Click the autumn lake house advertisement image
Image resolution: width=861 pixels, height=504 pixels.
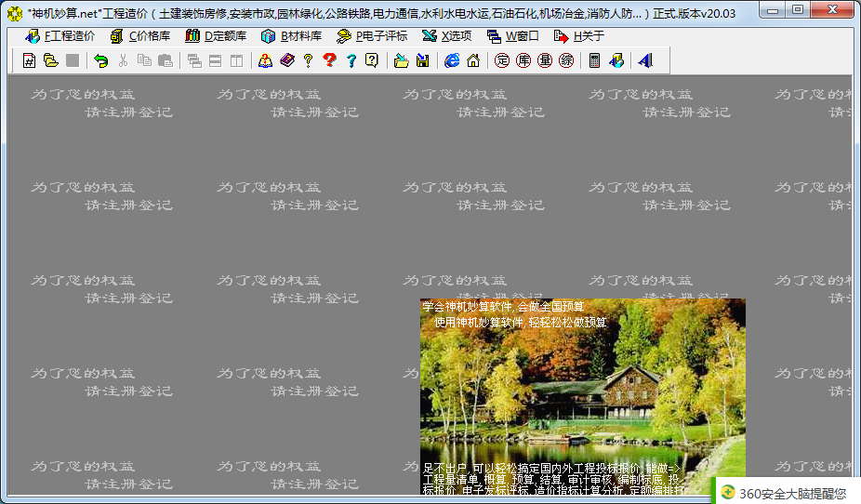pos(582,395)
